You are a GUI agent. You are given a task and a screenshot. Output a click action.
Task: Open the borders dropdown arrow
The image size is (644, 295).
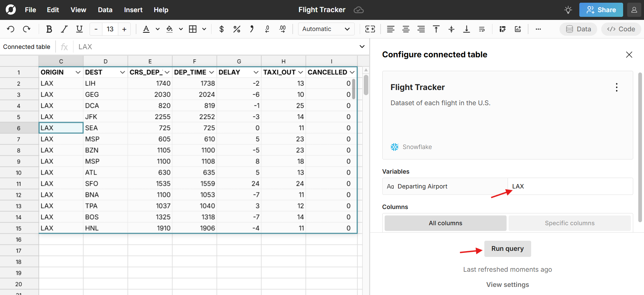(x=204, y=29)
